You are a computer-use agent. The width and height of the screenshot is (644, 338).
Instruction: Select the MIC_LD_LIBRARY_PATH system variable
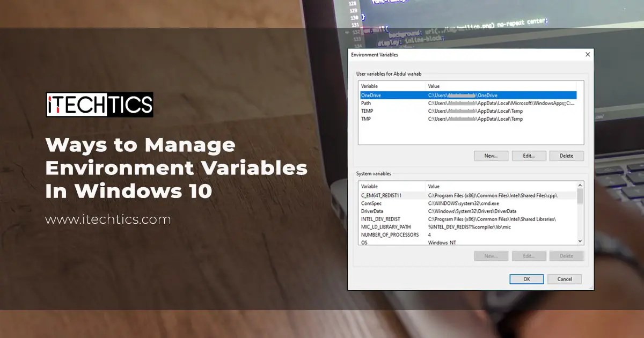402,226
